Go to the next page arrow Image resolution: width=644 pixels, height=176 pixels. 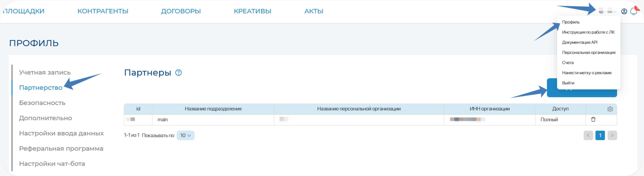click(612, 135)
